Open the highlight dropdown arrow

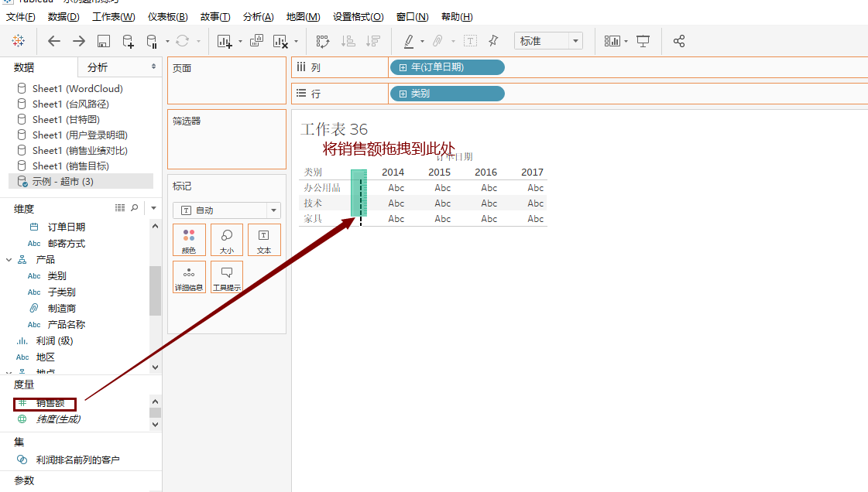coord(422,41)
